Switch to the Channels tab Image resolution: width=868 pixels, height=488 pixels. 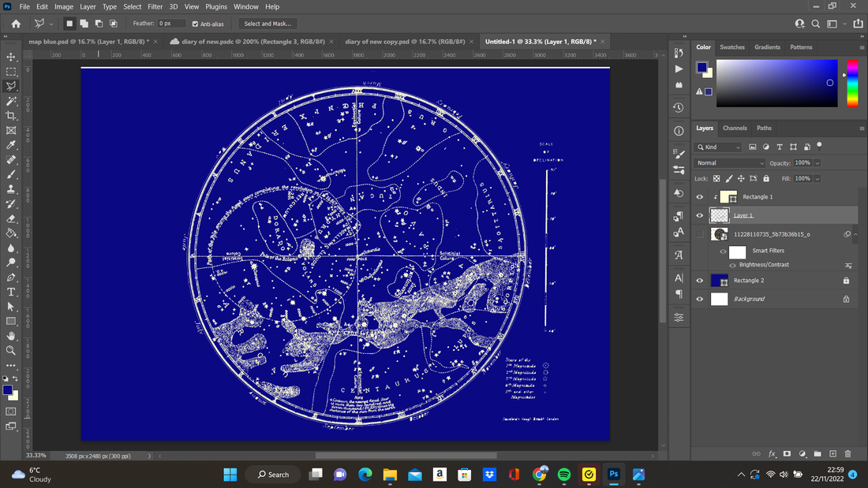[735, 129]
